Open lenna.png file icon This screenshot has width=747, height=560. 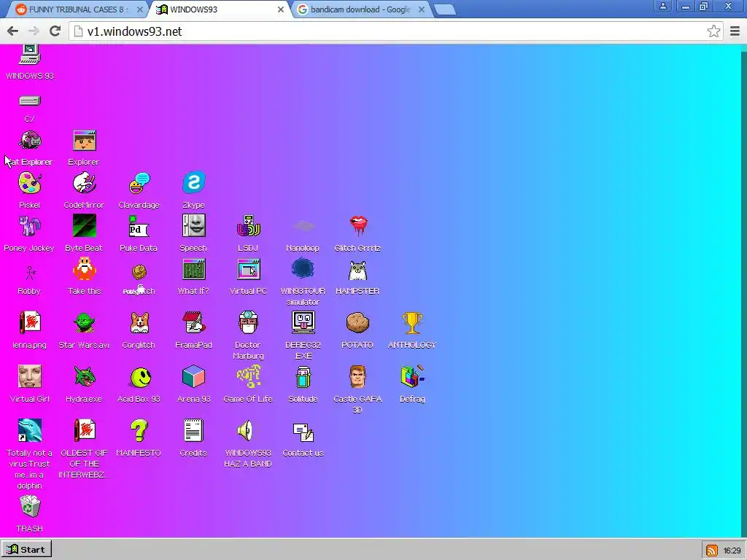tap(29, 323)
